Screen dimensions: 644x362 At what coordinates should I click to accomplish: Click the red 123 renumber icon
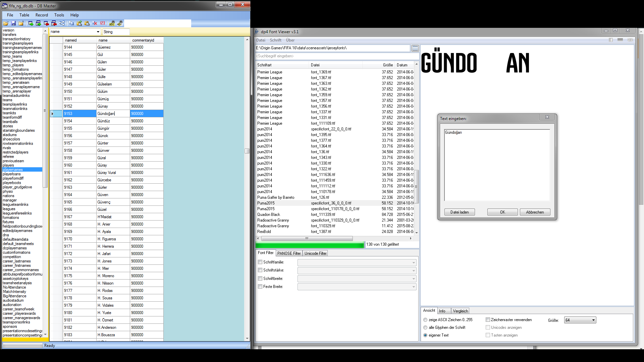[102, 23]
